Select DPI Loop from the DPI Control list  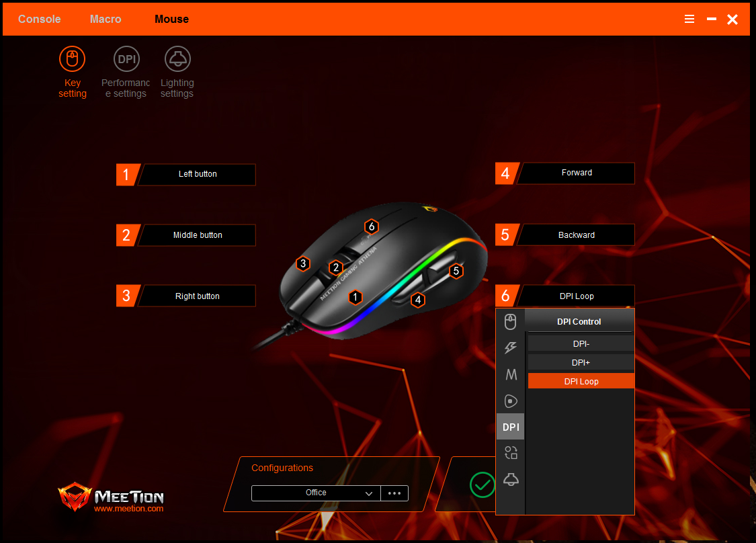(x=581, y=381)
